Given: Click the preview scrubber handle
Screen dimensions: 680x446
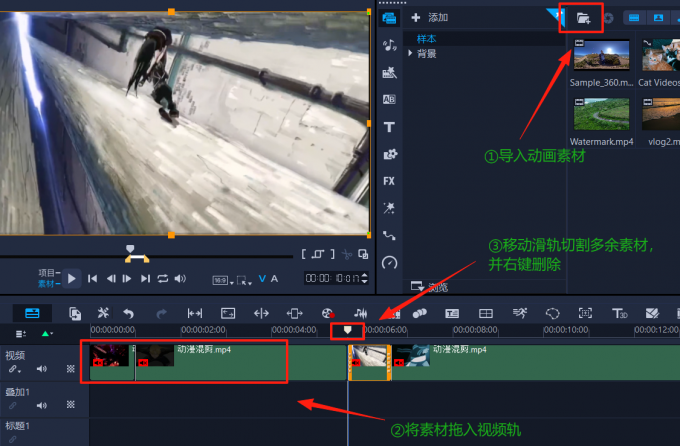Looking at the screenshot, I should click(x=130, y=249).
